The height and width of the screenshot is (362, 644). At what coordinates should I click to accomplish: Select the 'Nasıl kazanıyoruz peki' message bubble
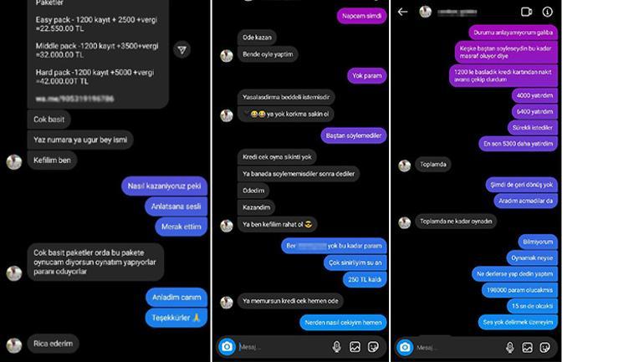[x=164, y=186]
